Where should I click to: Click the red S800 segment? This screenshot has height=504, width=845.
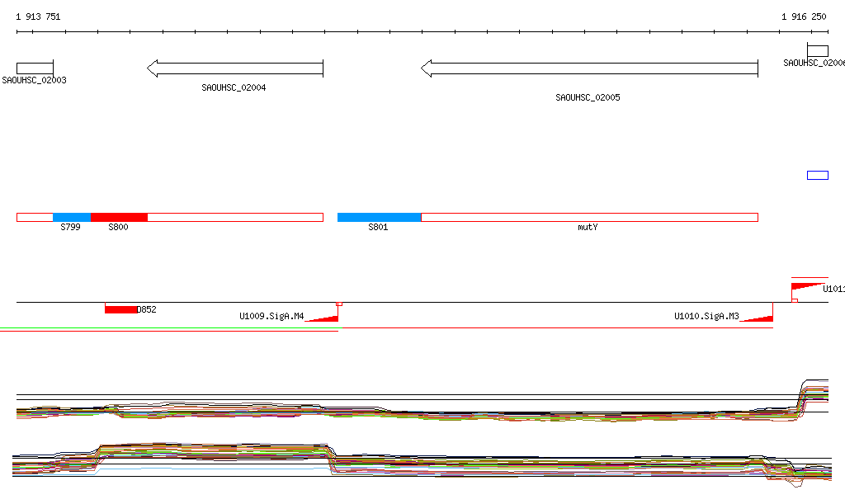[x=119, y=218]
